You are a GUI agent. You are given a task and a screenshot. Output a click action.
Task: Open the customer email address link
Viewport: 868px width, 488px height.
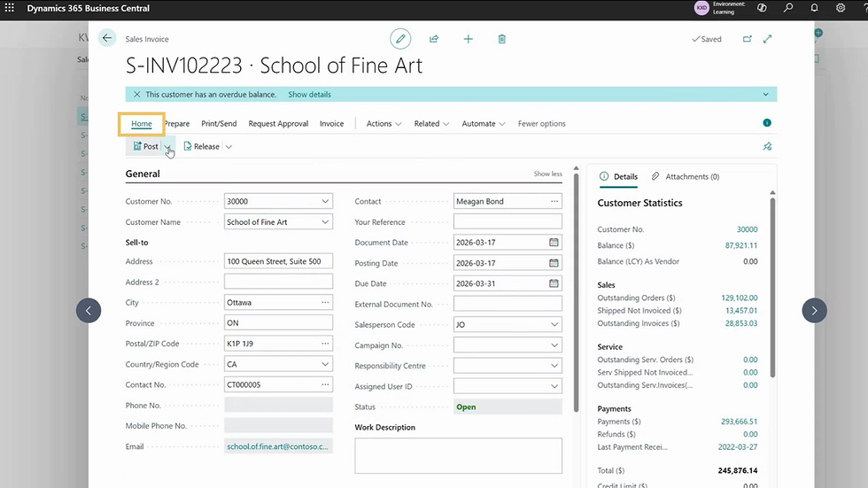pyautogui.click(x=277, y=446)
